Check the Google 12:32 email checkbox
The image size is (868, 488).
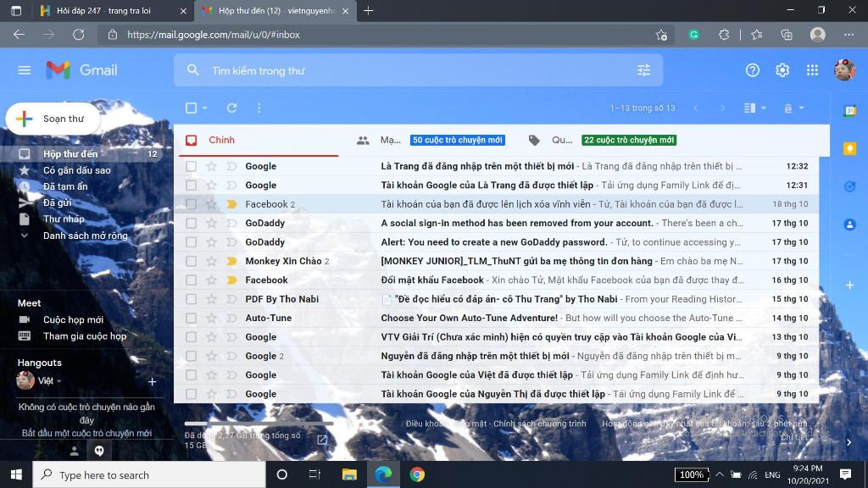click(x=191, y=166)
